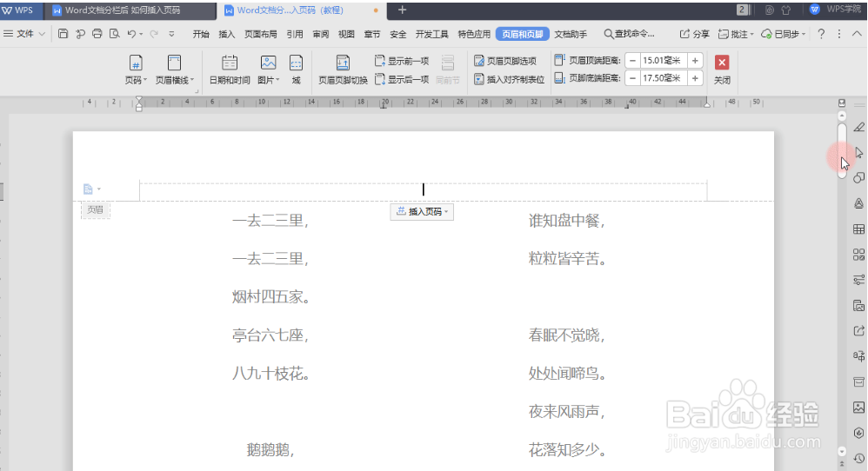Click the scroll down arrow
Image resolution: width=868 pixels, height=471 pixels.
[842, 451]
